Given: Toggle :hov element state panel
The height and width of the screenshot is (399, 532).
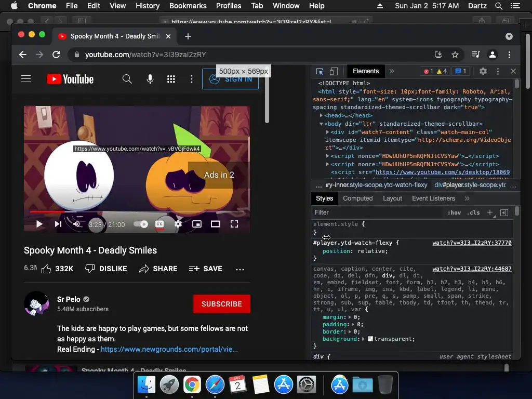Looking at the screenshot, I should [454, 212].
